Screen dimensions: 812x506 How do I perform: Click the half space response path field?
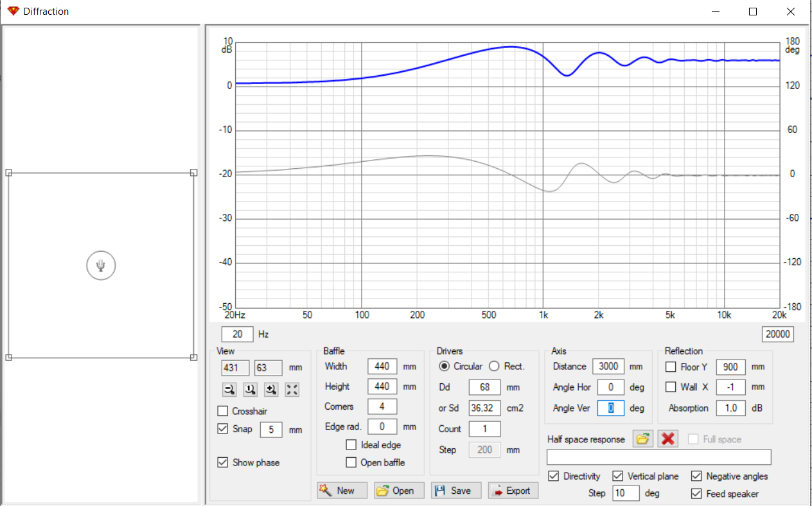click(x=658, y=457)
